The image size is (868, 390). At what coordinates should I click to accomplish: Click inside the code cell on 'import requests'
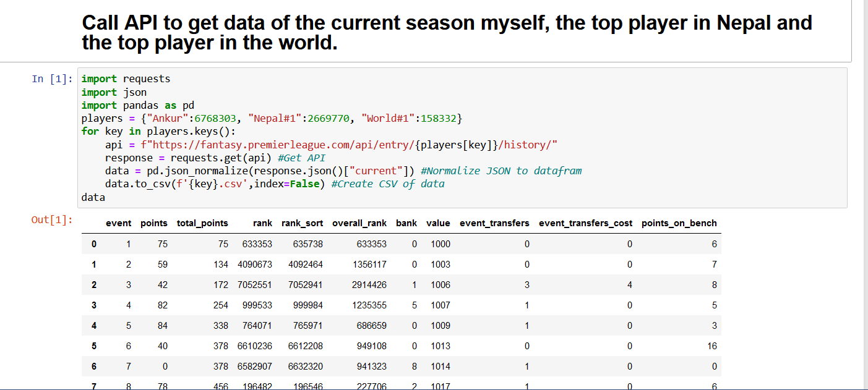pyautogui.click(x=126, y=78)
